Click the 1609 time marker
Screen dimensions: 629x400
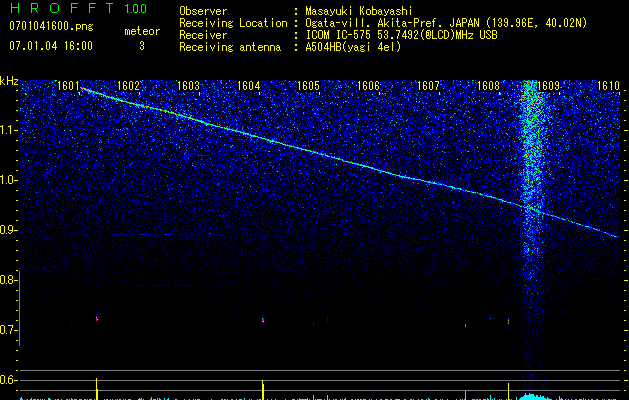548,85
